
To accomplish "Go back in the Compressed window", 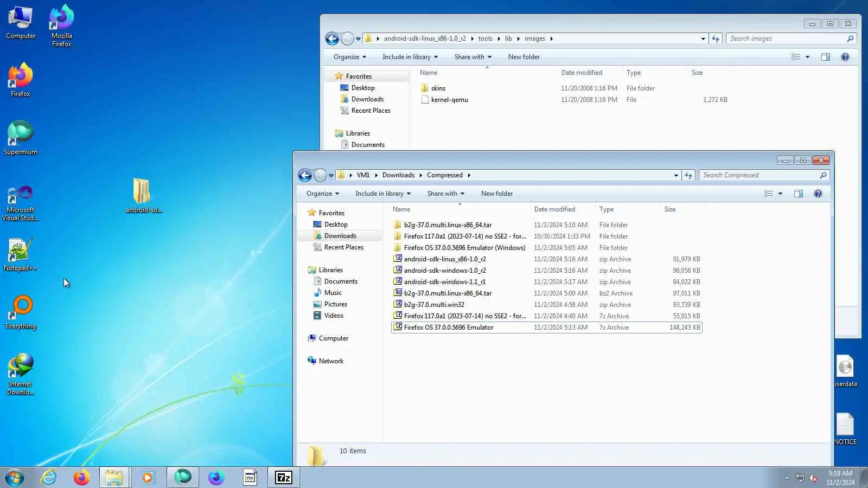I will 305,175.
